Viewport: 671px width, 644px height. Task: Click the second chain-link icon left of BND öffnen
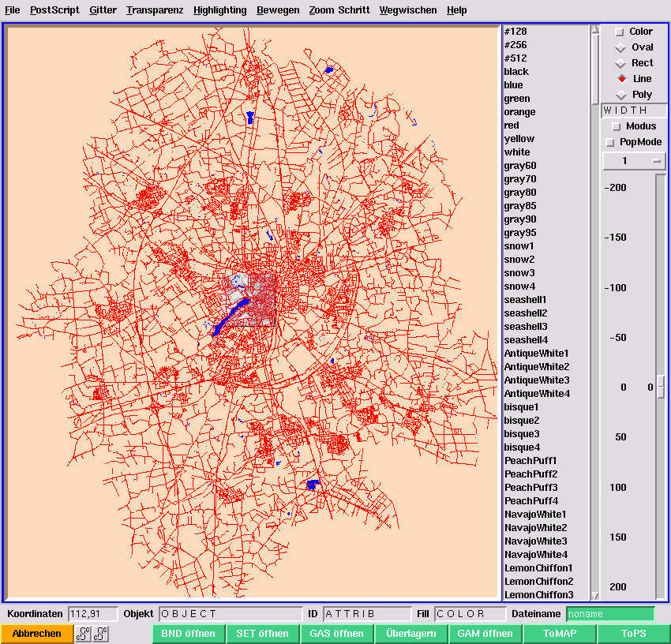point(100,634)
